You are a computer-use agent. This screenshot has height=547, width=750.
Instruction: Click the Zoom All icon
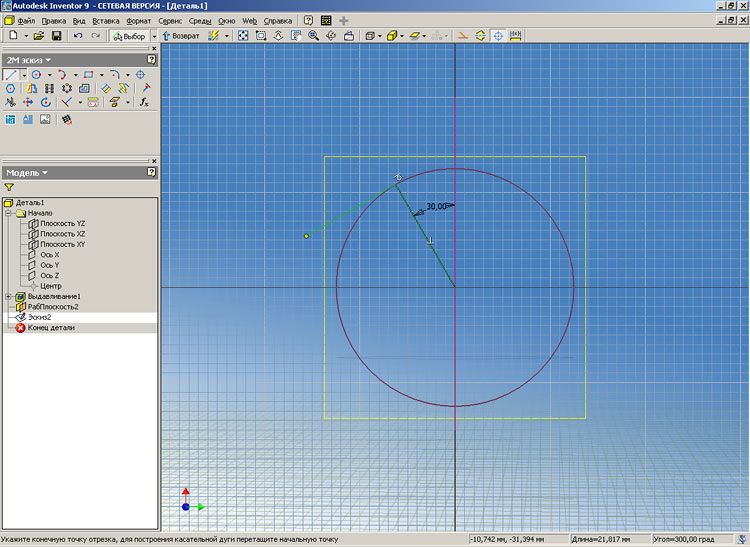[243, 35]
